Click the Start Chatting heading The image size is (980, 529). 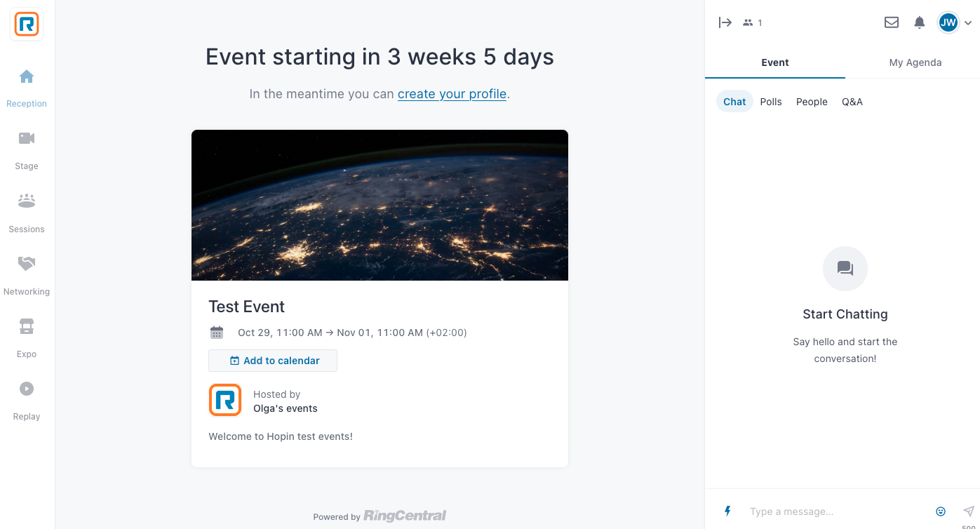coord(845,314)
